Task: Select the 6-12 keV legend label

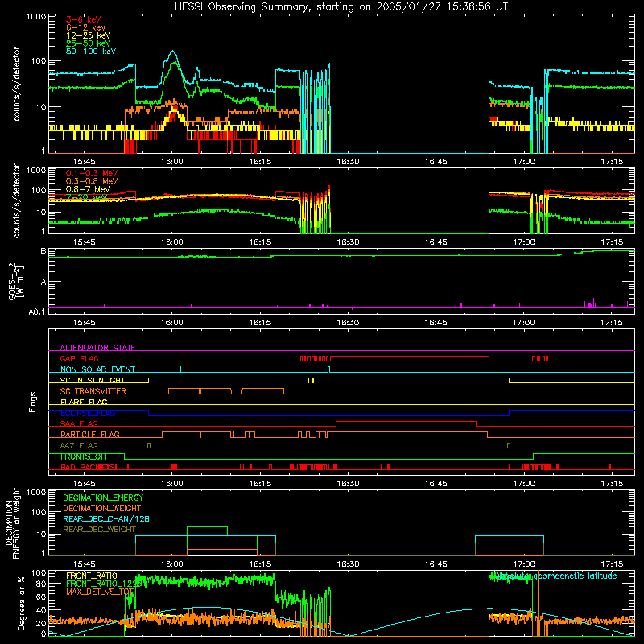Action: (86, 27)
